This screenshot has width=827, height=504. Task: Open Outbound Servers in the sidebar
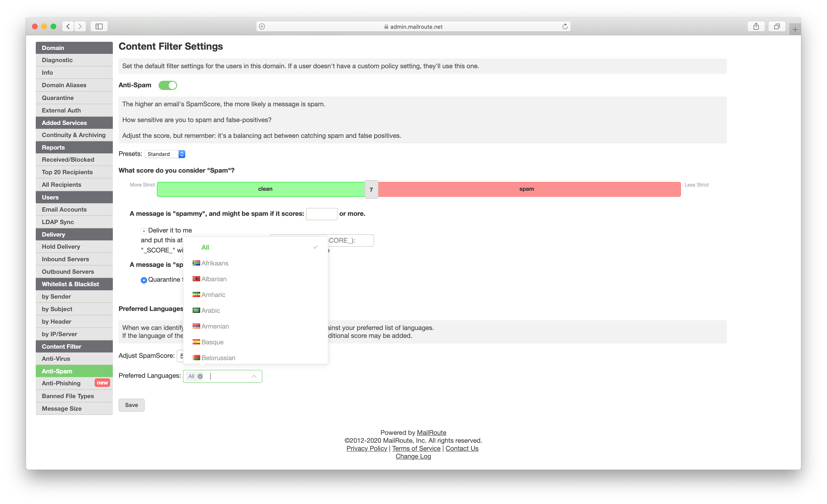coord(74,272)
